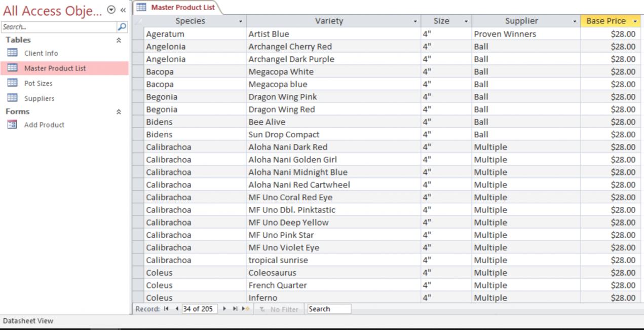Toggle the No Filter button
The image size is (644, 330).
point(279,309)
